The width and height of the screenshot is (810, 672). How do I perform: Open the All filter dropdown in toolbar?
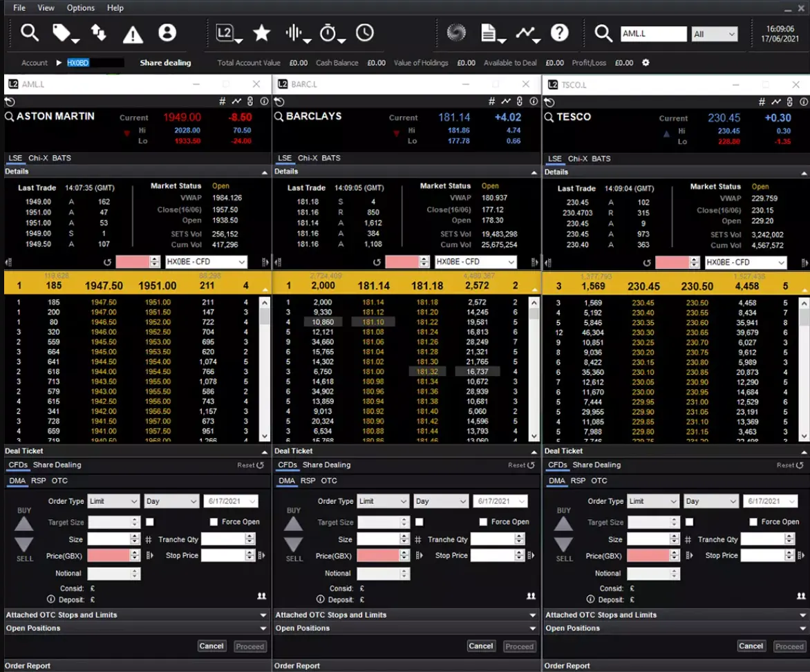coord(715,34)
